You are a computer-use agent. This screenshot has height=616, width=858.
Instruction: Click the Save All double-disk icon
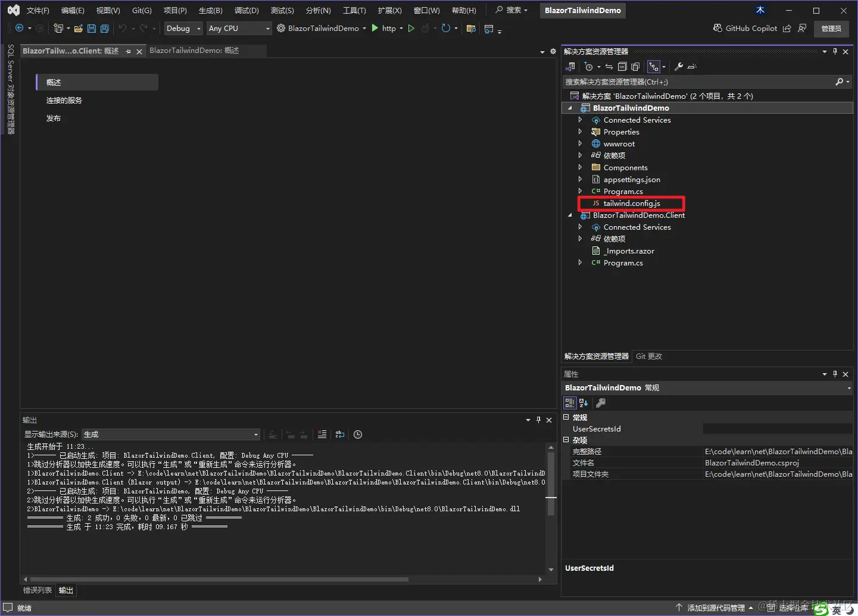coord(105,28)
